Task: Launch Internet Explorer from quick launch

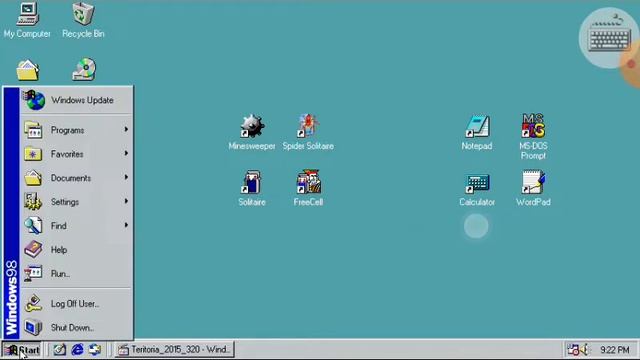Action: point(77,349)
